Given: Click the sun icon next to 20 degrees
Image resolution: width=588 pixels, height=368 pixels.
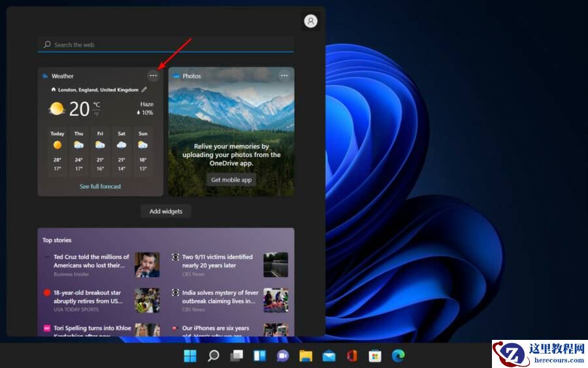Looking at the screenshot, I should [57, 109].
